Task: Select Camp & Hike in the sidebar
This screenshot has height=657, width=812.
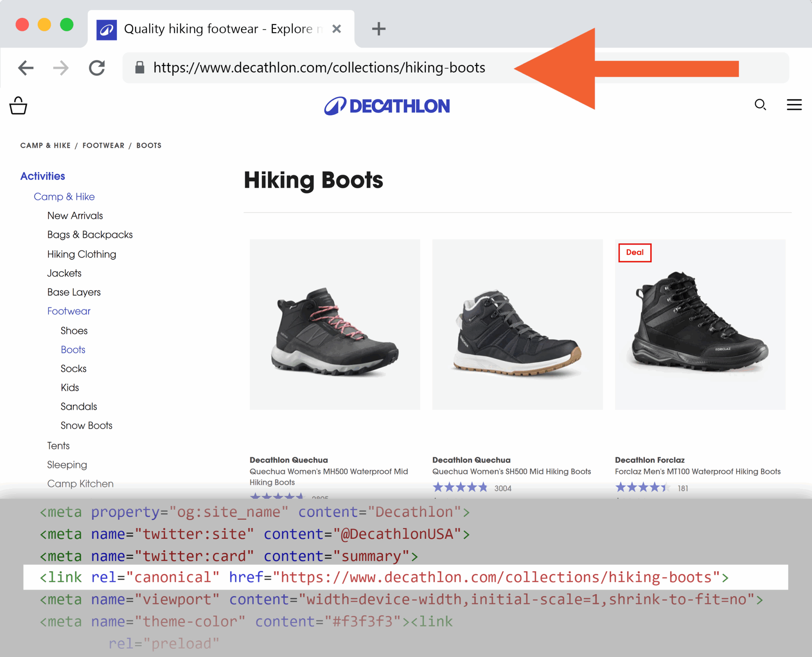Action: click(64, 197)
